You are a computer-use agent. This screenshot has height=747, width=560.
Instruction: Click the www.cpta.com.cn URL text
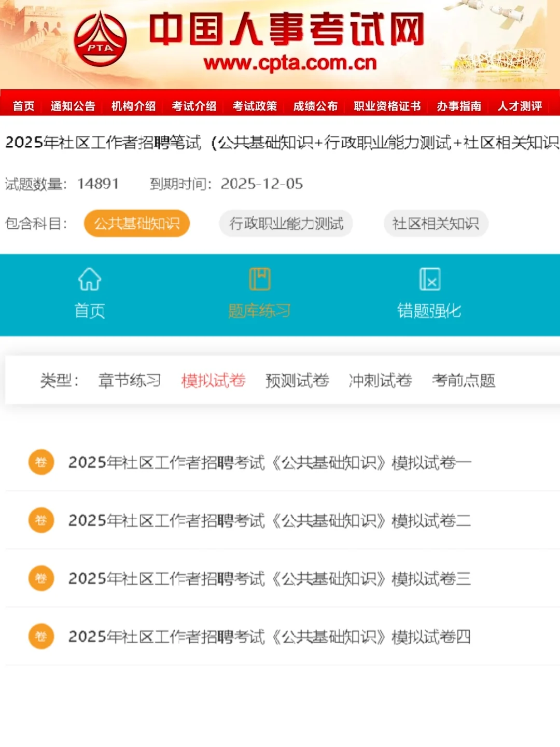pyautogui.click(x=290, y=63)
